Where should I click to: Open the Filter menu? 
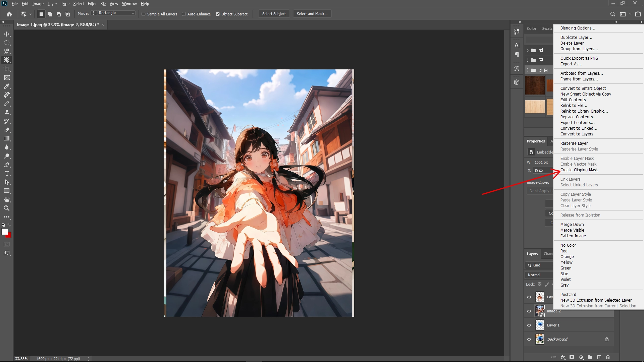click(92, 4)
